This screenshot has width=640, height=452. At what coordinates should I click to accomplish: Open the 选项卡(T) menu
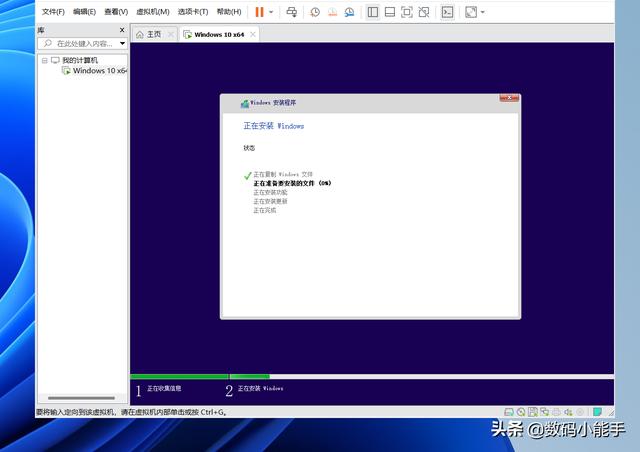coord(193,12)
